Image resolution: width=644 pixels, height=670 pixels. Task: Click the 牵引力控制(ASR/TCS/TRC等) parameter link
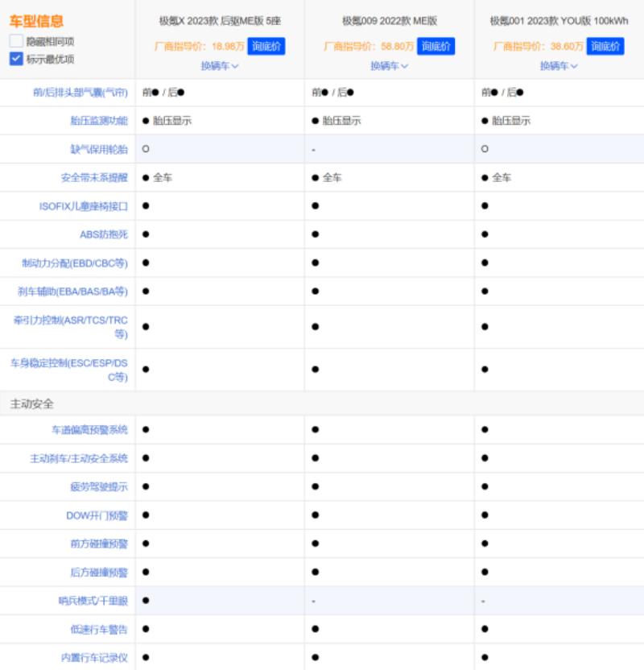(x=71, y=327)
